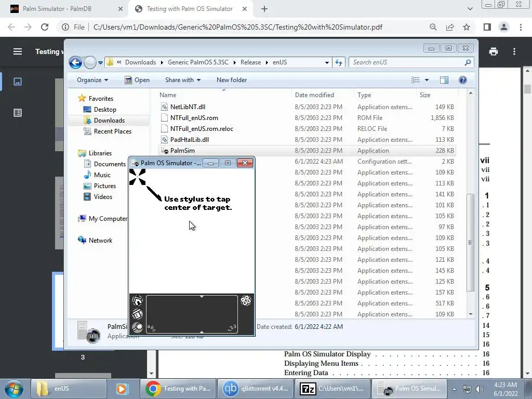Show PDF document outline in sidebar
The height and width of the screenshot is (399, 532).
click(x=18, y=113)
